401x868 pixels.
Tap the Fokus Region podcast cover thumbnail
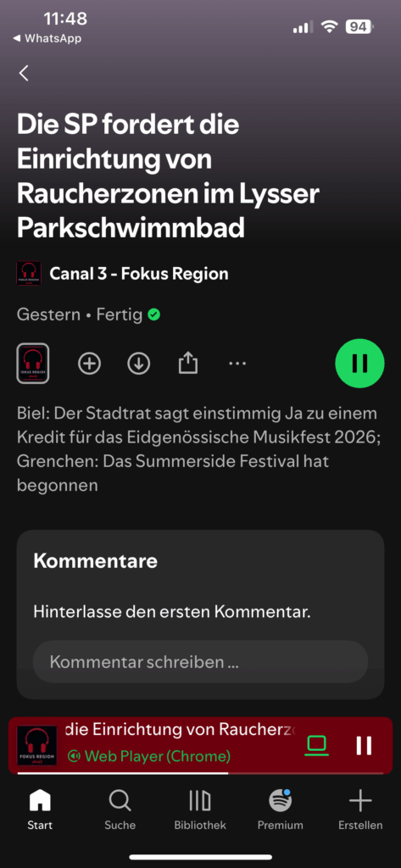click(33, 363)
